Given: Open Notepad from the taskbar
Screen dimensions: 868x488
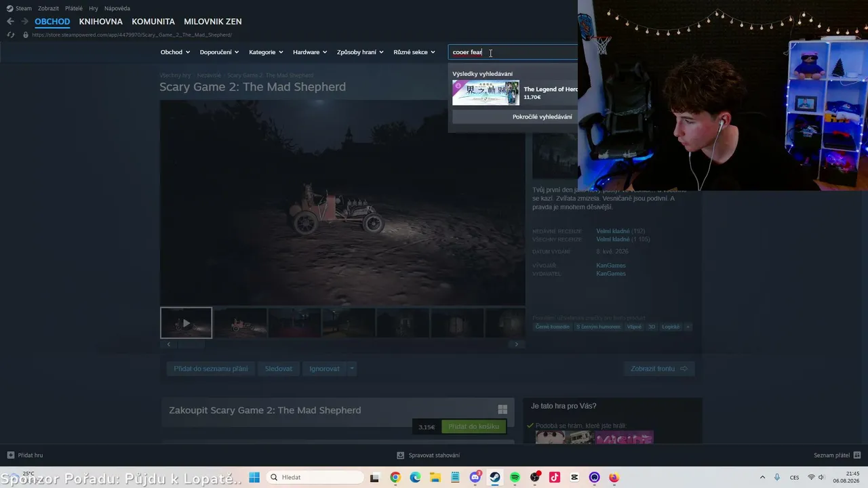Looking at the screenshot, I should pyautogui.click(x=455, y=477).
